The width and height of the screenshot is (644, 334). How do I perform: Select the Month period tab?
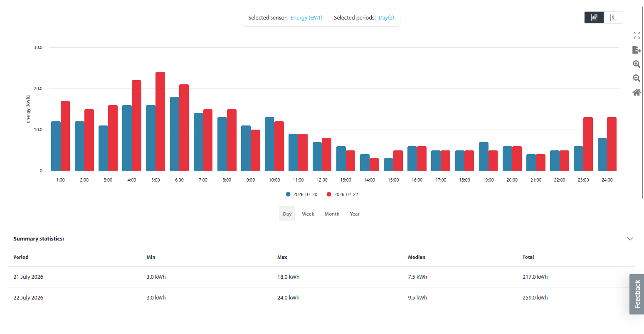[x=332, y=214]
